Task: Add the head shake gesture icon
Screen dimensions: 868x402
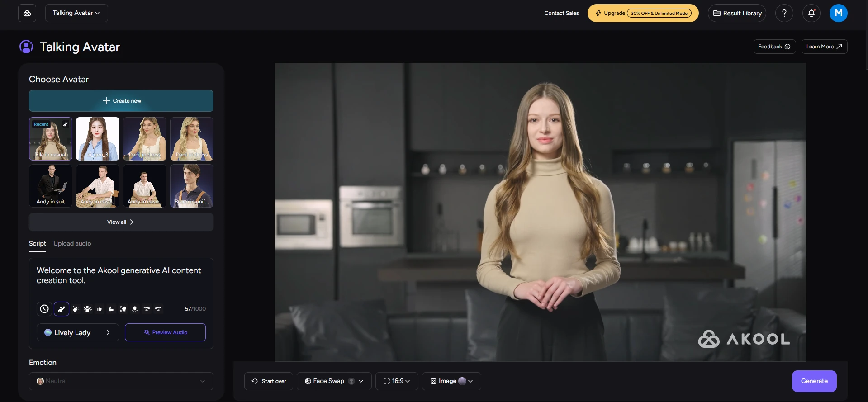Action: coord(123,309)
